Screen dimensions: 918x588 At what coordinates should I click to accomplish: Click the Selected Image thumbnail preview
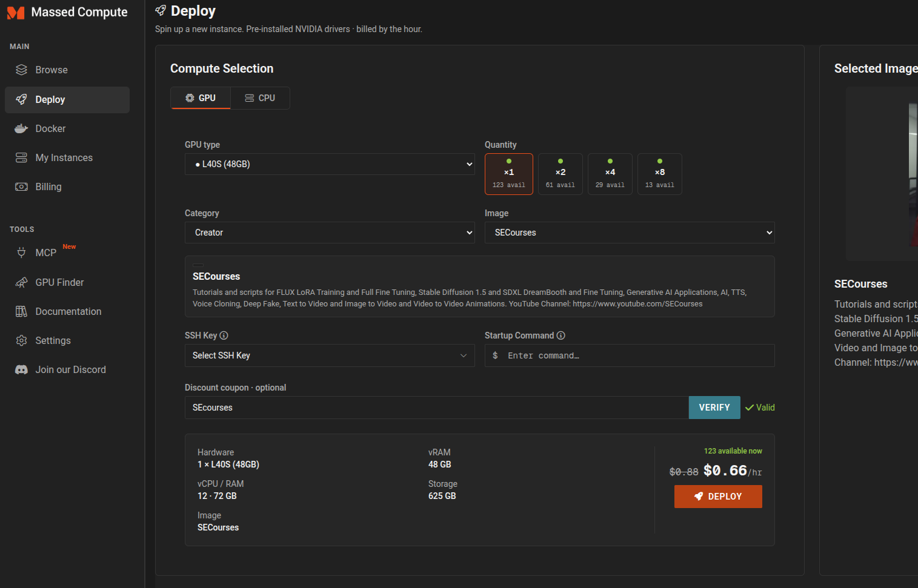pyautogui.click(x=882, y=174)
